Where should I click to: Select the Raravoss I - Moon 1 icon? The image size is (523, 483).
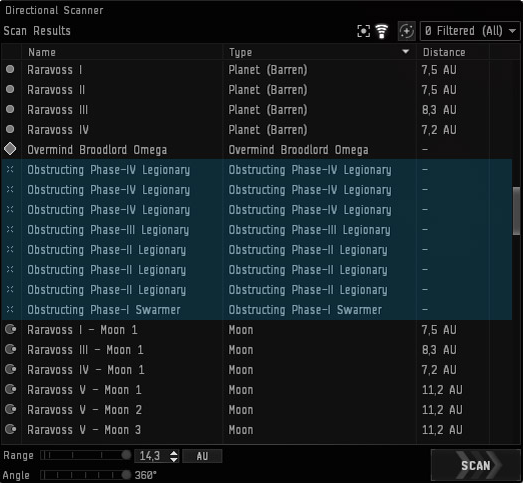pyautogui.click(x=11, y=330)
